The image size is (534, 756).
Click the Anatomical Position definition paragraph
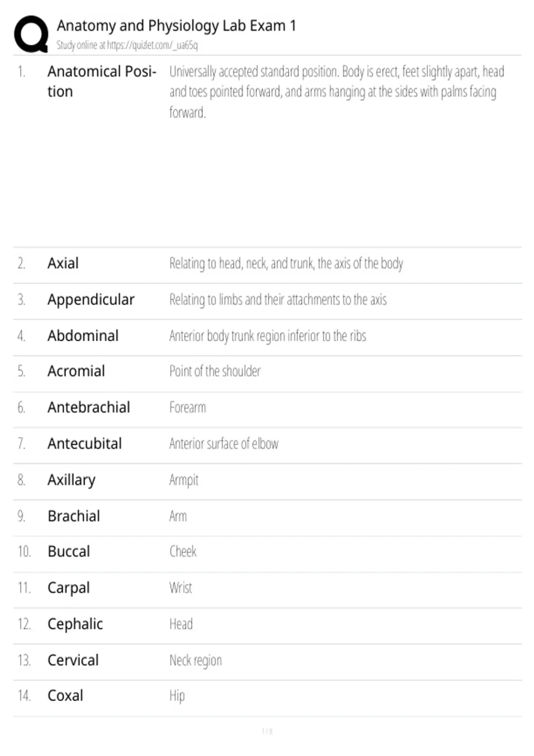pyautogui.click(x=336, y=92)
